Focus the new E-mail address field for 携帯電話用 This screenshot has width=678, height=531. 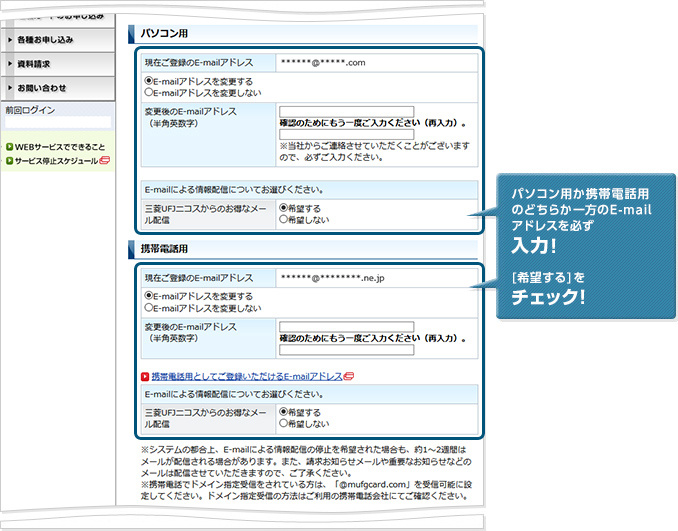[347, 327]
